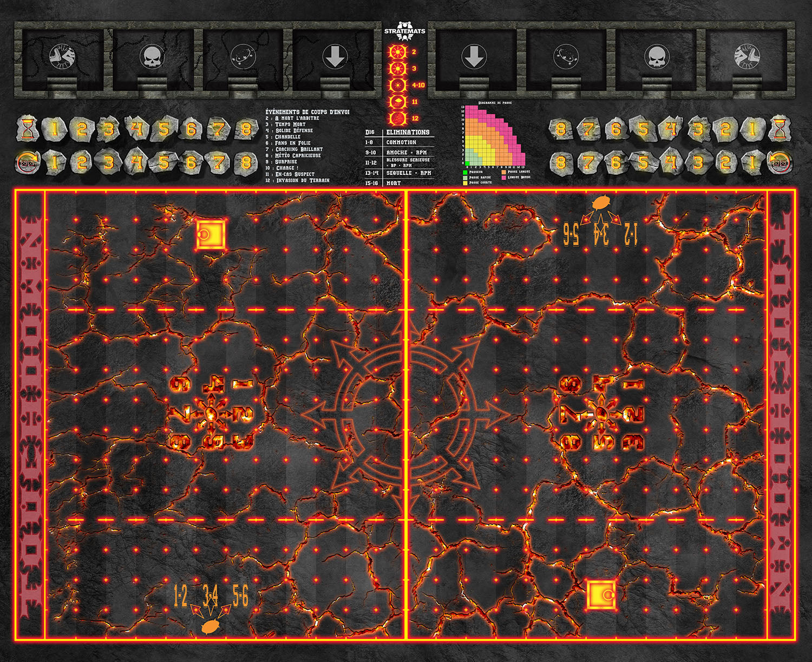
Task: Click the flexed arm icon in the far-left dugout box
Action: tap(61, 56)
